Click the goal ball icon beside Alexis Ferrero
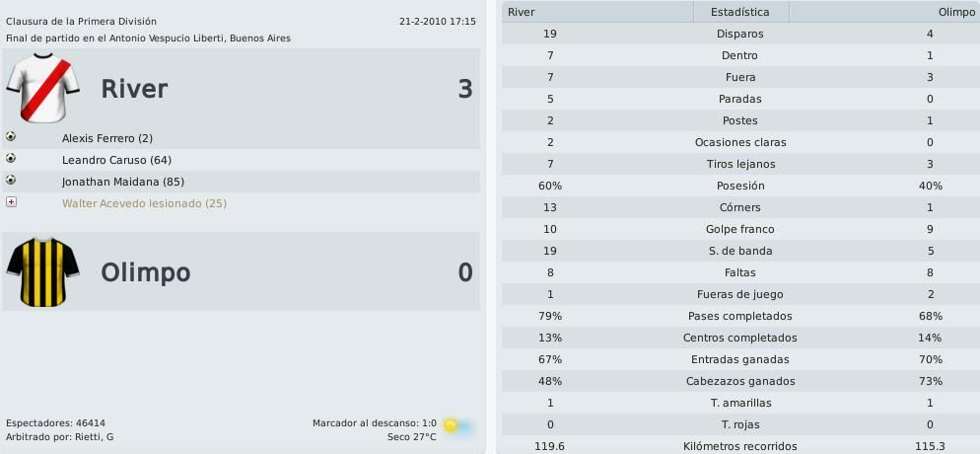The width and height of the screenshot is (980, 454). tap(11, 136)
